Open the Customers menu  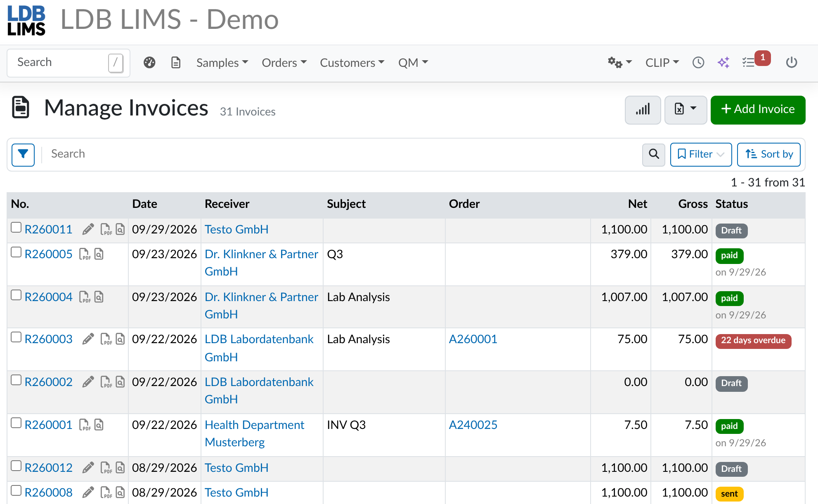point(352,63)
